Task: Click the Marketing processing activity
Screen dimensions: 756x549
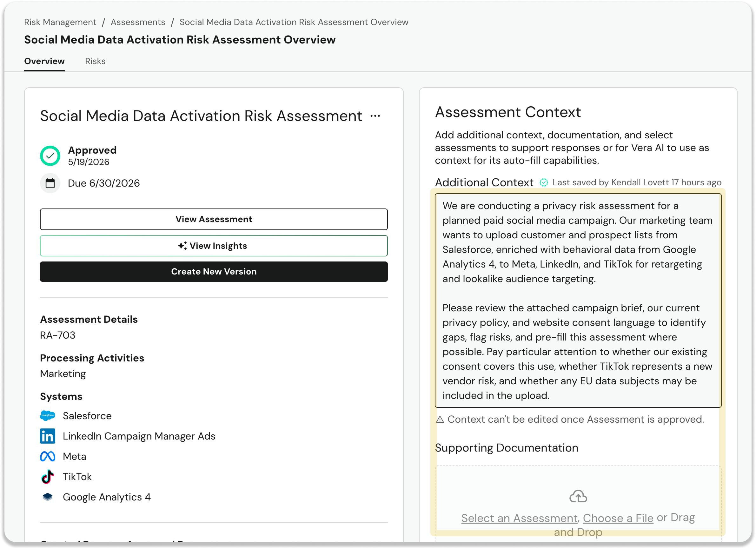Action: [x=63, y=374]
